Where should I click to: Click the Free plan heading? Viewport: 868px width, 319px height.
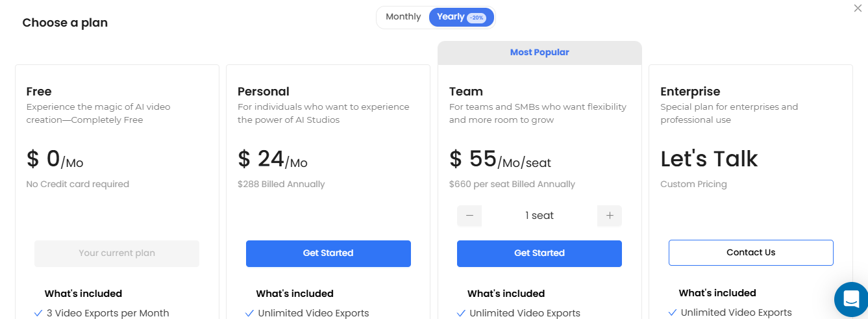tap(39, 92)
